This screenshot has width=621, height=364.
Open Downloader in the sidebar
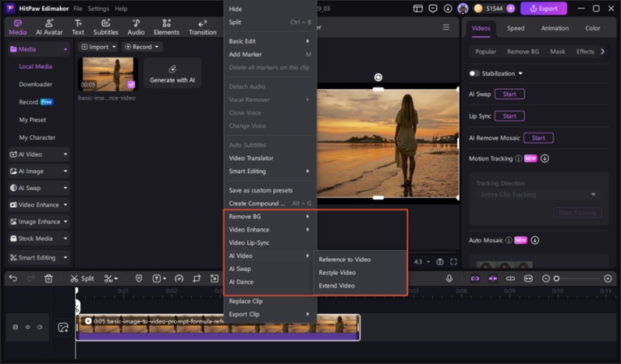[36, 84]
